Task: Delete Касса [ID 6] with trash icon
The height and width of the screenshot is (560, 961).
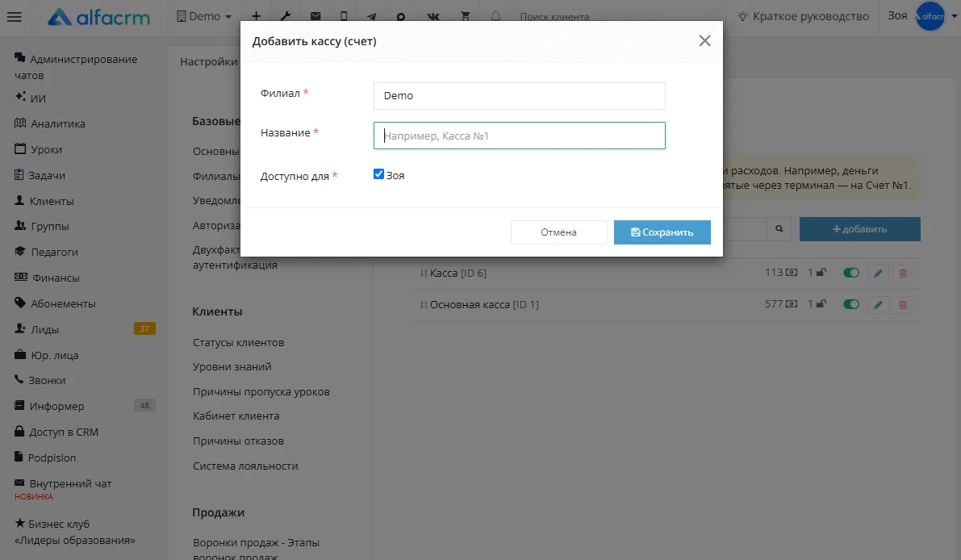Action: click(x=903, y=274)
